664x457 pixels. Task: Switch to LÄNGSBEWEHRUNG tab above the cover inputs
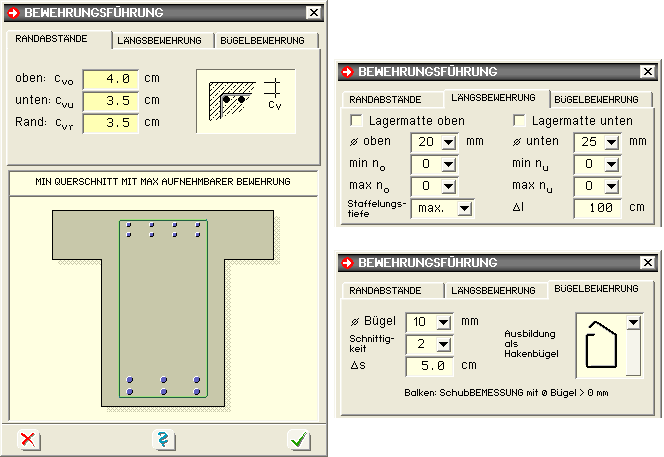point(160,40)
